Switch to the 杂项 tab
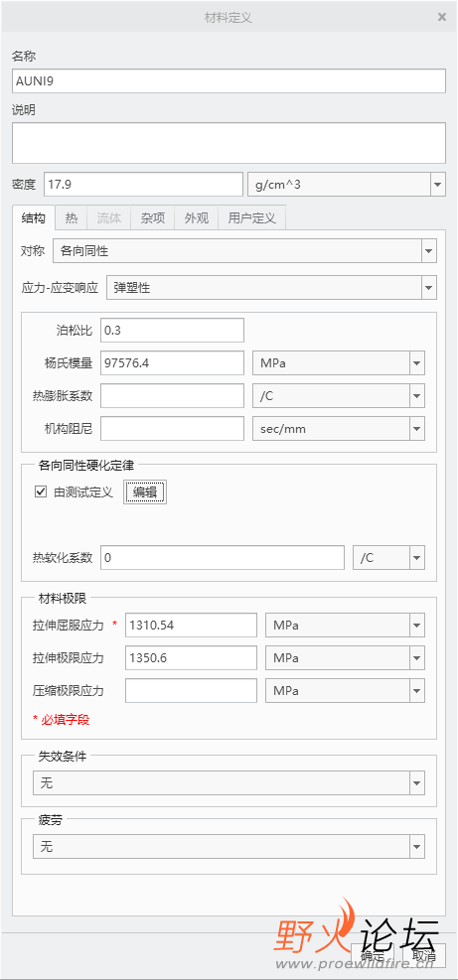The height and width of the screenshot is (980, 458). coord(153,218)
